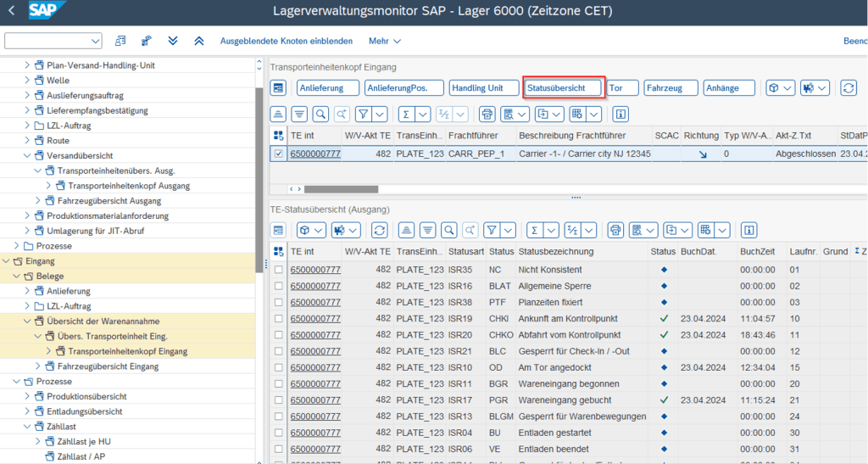Print the Transporteinheitenkopf Eingang list
Image resolution: width=868 pixels, height=464 pixels.
487,115
